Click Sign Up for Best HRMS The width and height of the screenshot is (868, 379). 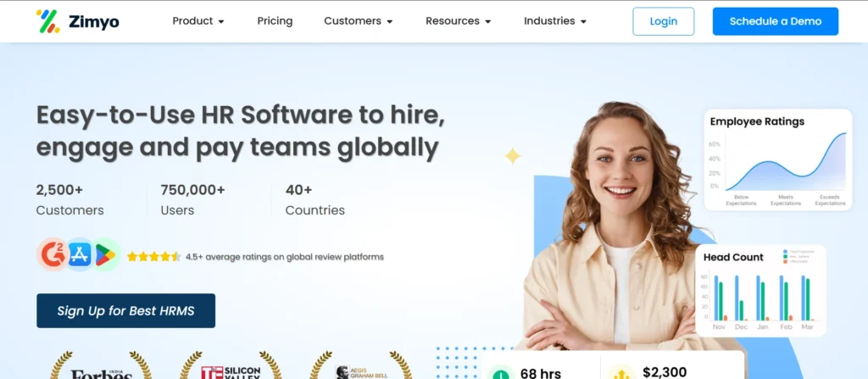click(x=125, y=310)
